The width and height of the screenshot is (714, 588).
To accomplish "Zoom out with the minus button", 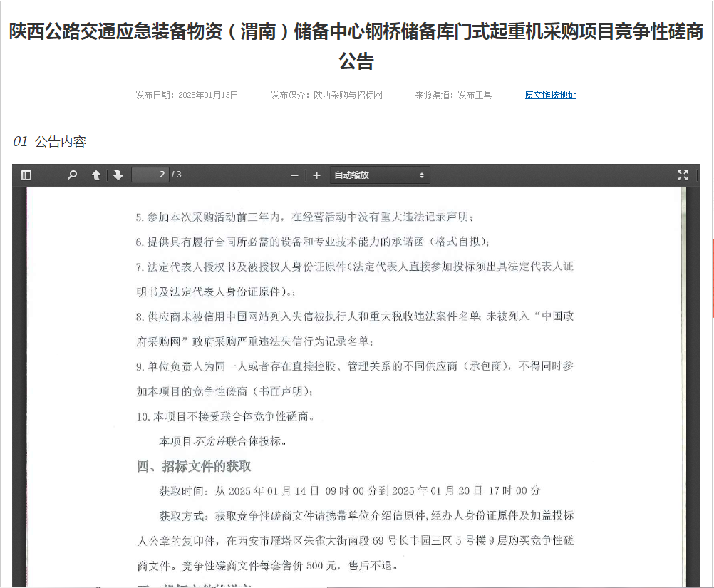I will click(294, 175).
